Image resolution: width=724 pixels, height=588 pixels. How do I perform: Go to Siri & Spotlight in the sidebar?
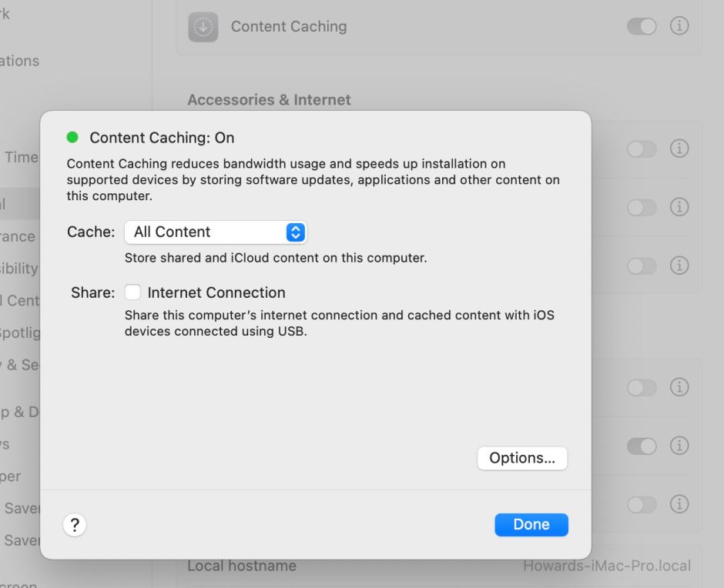click(19, 332)
